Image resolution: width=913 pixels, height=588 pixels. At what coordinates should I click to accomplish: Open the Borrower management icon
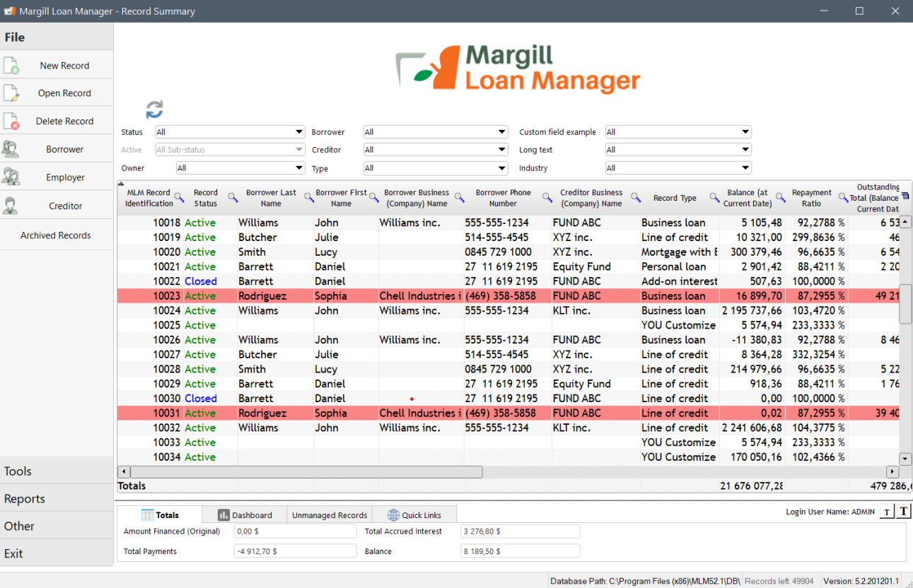point(12,148)
